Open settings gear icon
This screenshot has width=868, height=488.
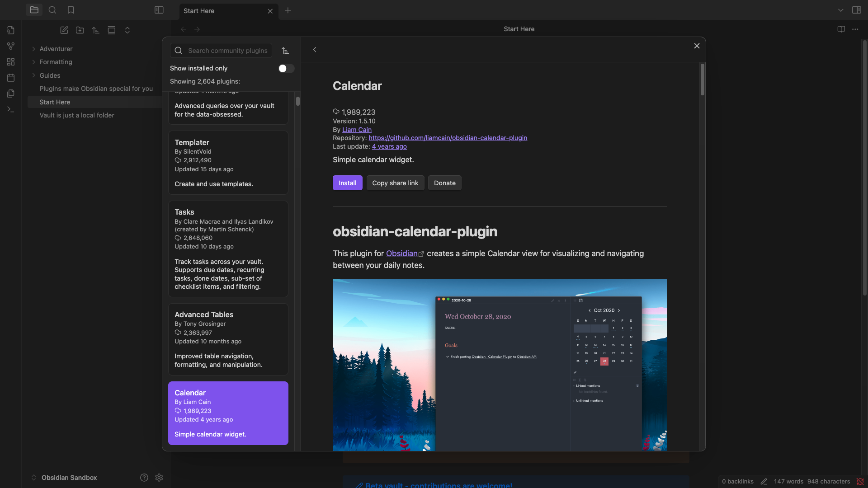(159, 478)
